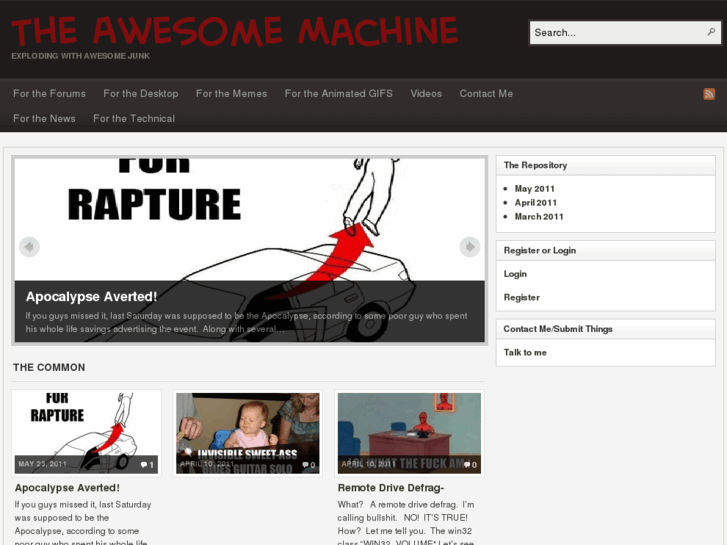Open April 2011 archive link
The height and width of the screenshot is (545, 727).
click(536, 203)
